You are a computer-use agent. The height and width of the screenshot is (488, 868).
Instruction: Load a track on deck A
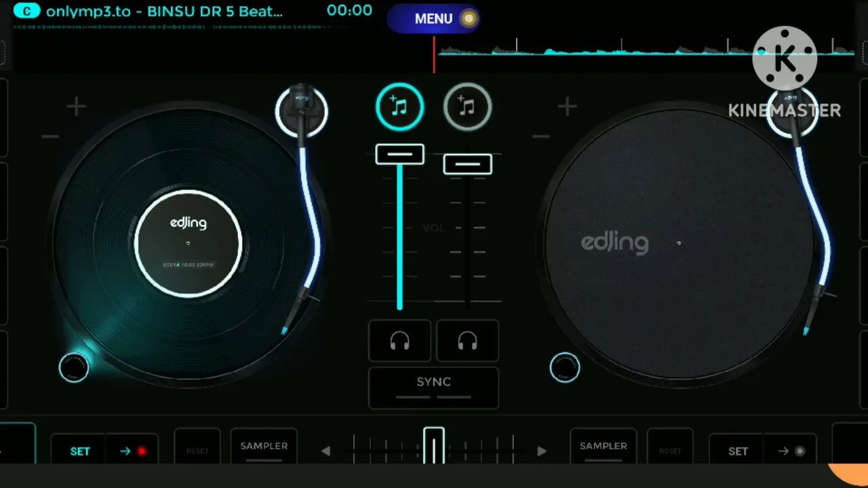[399, 106]
